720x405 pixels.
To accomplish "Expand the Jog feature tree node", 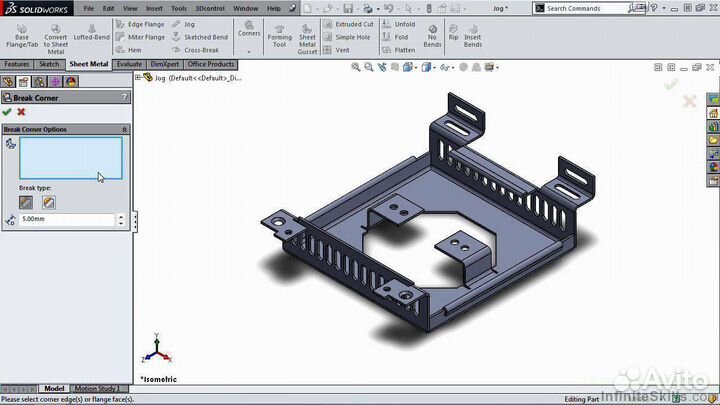I will click(x=141, y=77).
